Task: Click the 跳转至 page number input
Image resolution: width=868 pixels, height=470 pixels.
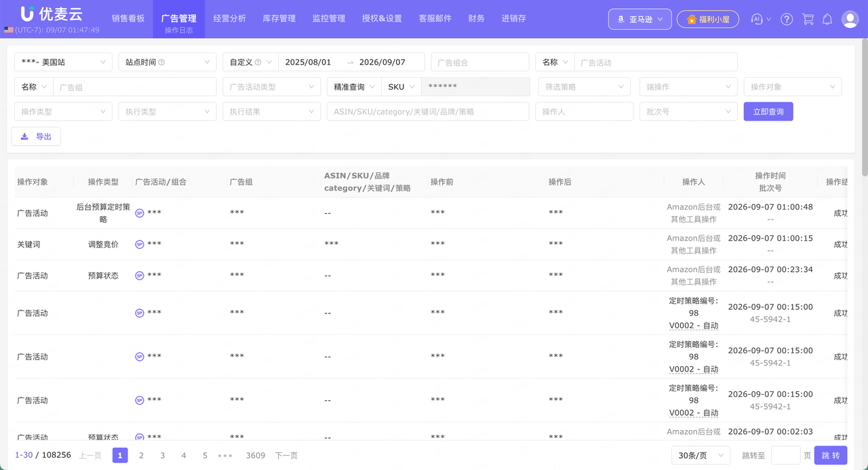Action: click(786, 456)
